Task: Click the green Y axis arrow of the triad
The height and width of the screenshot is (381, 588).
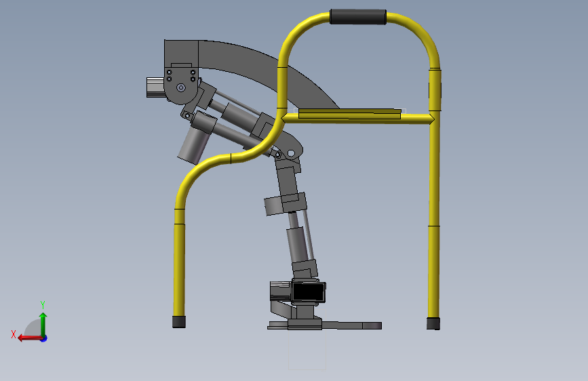Action: pos(43,323)
